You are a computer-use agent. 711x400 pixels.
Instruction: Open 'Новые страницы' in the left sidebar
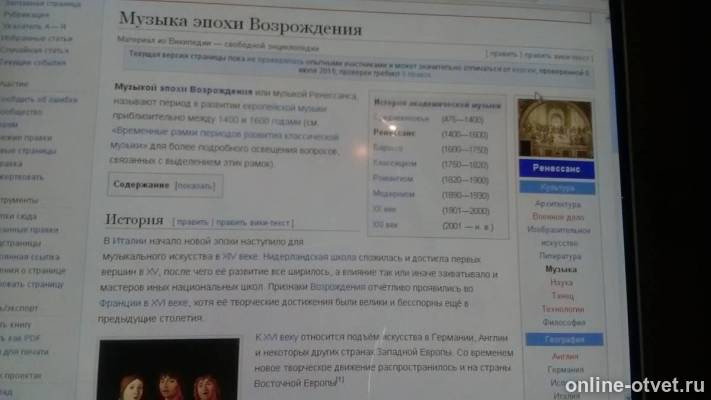(28, 150)
